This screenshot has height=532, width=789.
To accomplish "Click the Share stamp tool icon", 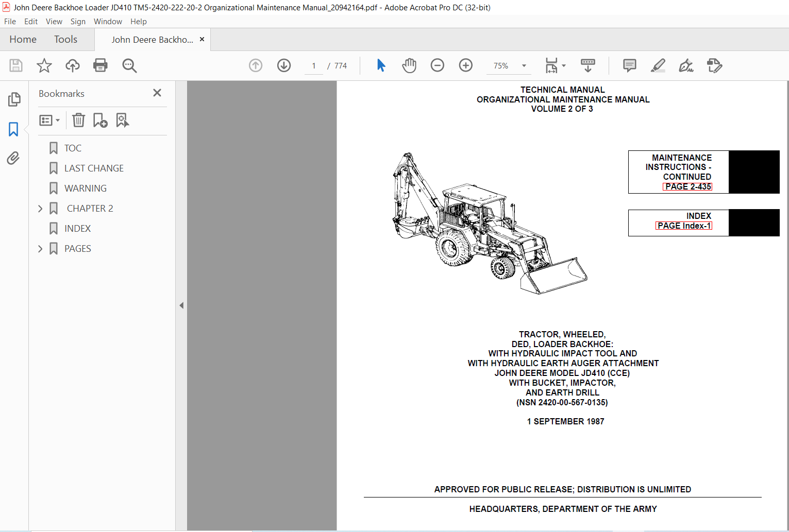I will pos(714,65).
